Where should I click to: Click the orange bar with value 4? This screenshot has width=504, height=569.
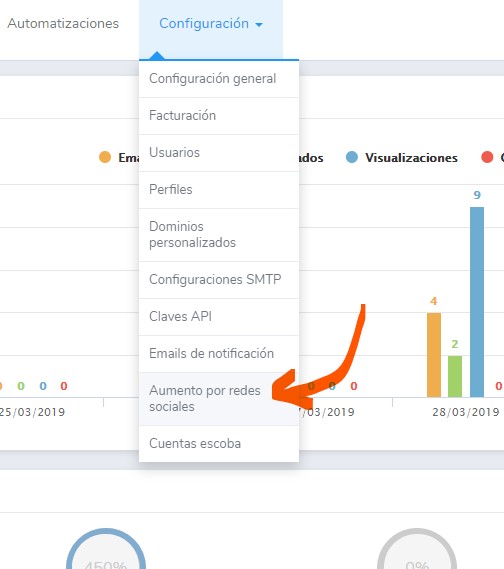point(434,355)
